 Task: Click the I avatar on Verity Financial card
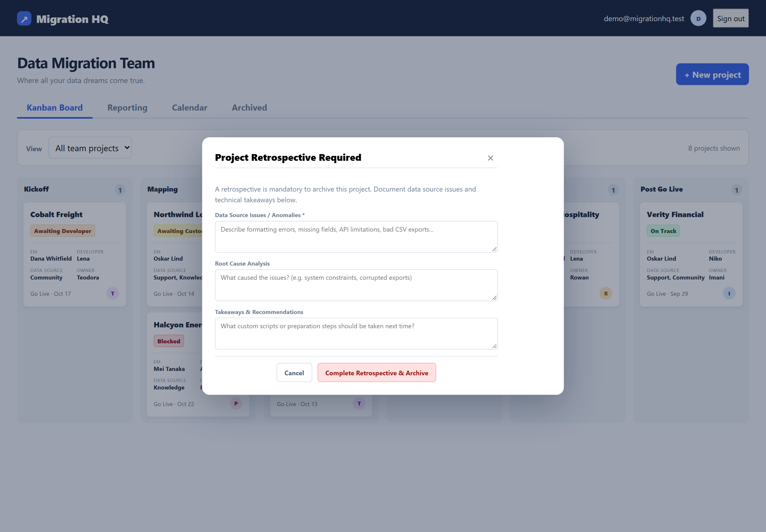(x=729, y=293)
